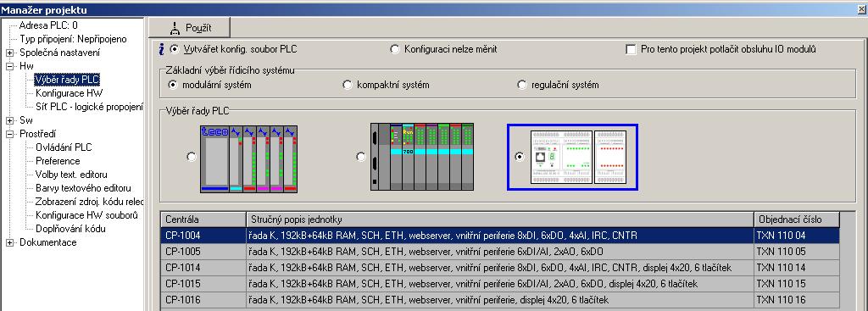Viewport: 868px width, 311px height.
Task: Enable potlačit obsluhu IO modulů checkbox
Action: click(631, 49)
